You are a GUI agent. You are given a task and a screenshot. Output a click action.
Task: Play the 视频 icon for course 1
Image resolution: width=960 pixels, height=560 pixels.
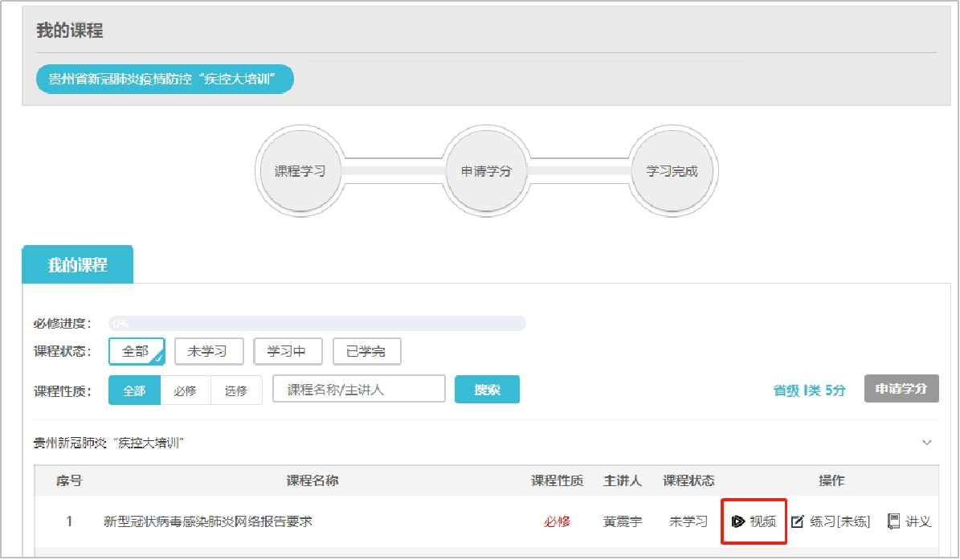[x=738, y=521]
